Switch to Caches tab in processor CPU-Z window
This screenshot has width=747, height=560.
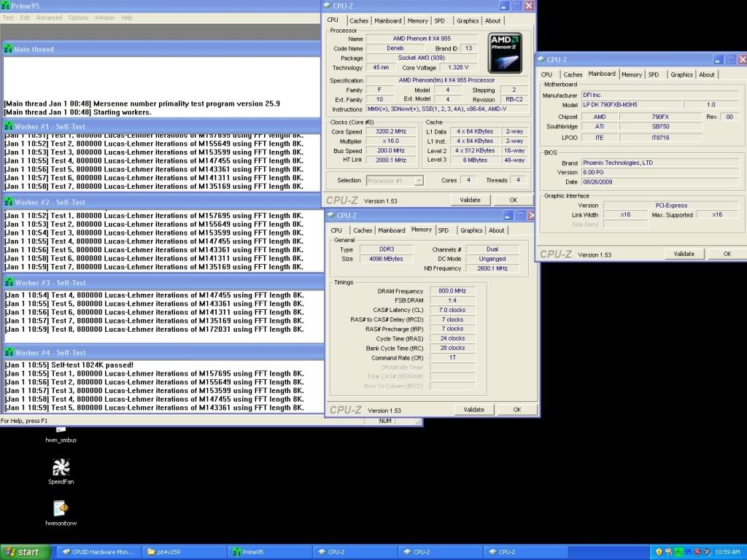(359, 21)
